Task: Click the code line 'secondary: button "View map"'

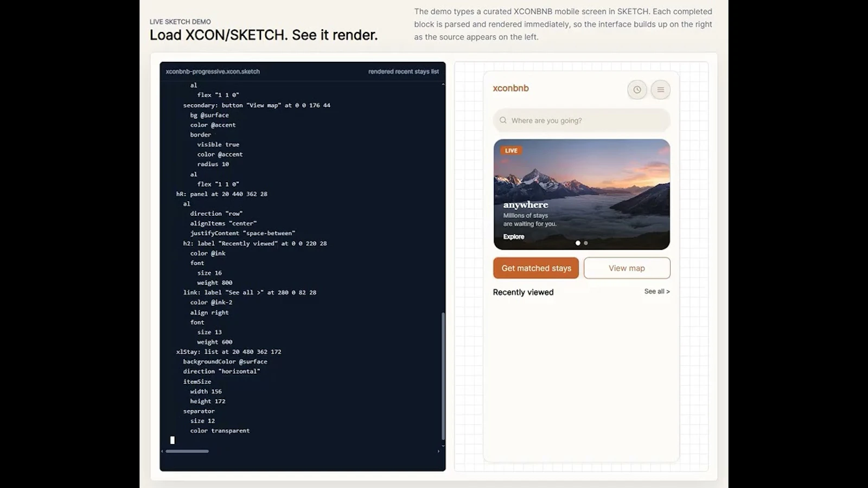Action: point(257,105)
